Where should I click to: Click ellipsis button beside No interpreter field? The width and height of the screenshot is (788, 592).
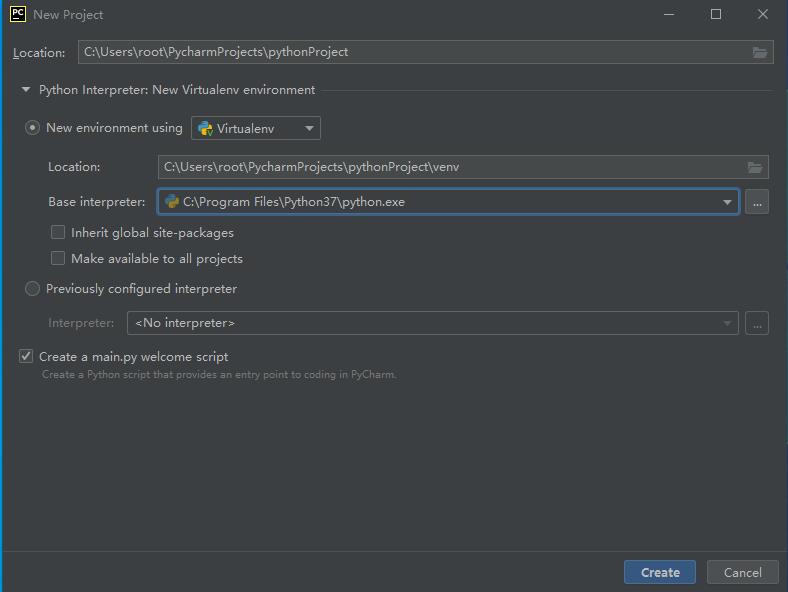coord(757,323)
